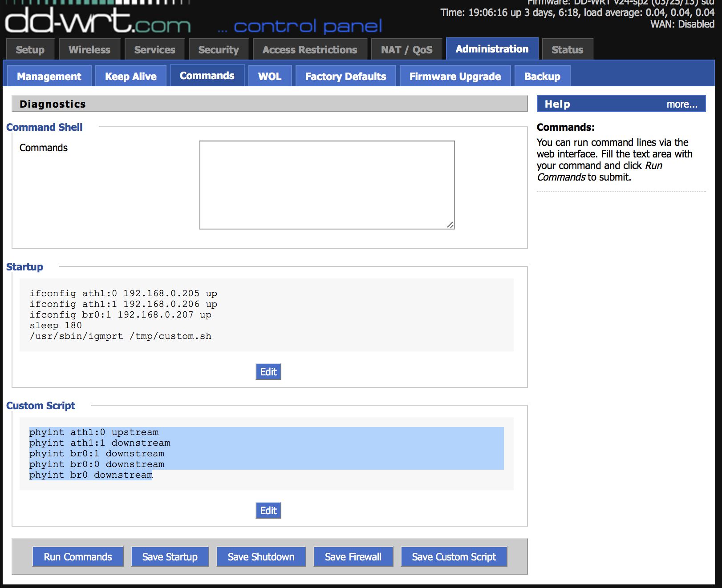This screenshot has height=588, width=722.
Task: Switch to the Backup sub-tab
Action: pyautogui.click(x=542, y=76)
